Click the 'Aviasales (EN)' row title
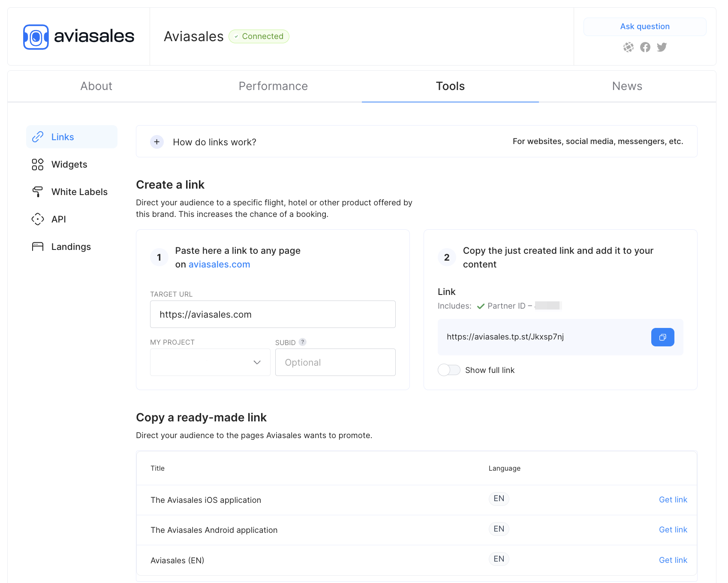Viewport: 728px width, 583px height. coord(177,561)
